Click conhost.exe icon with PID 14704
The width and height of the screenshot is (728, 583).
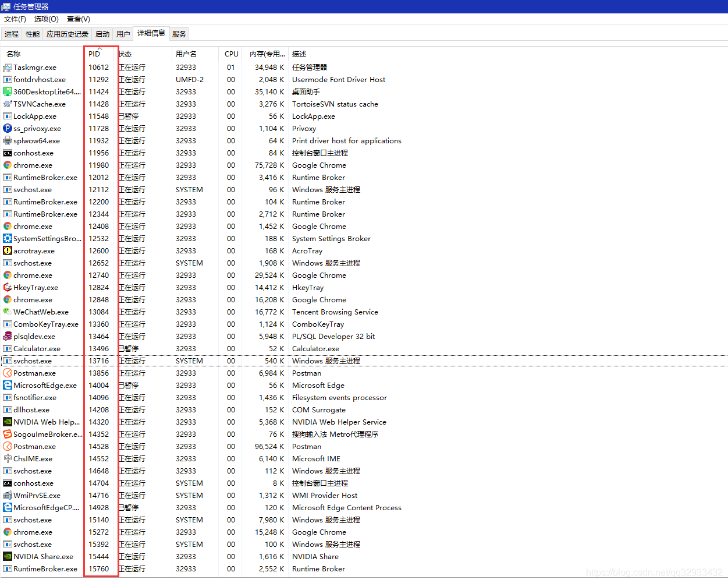(x=8, y=483)
